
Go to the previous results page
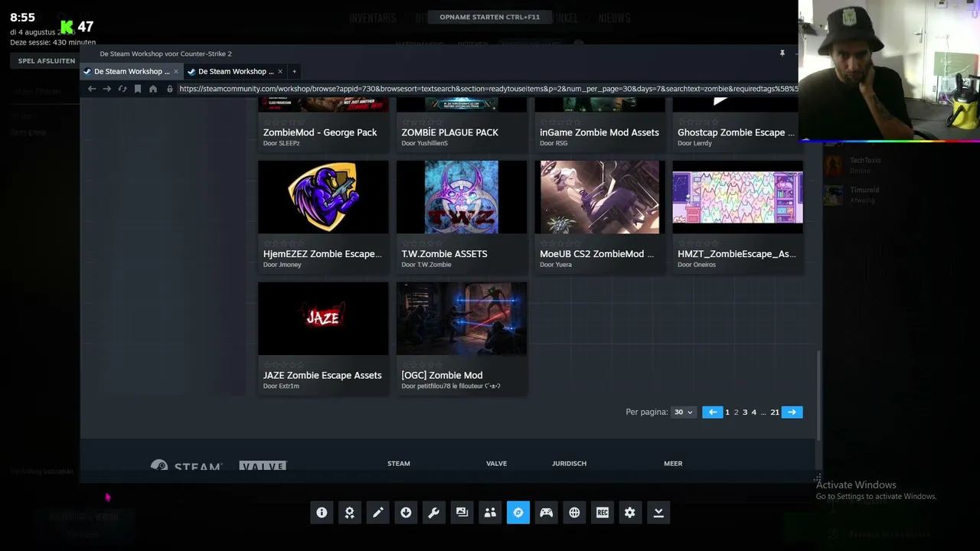(x=713, y=412)
